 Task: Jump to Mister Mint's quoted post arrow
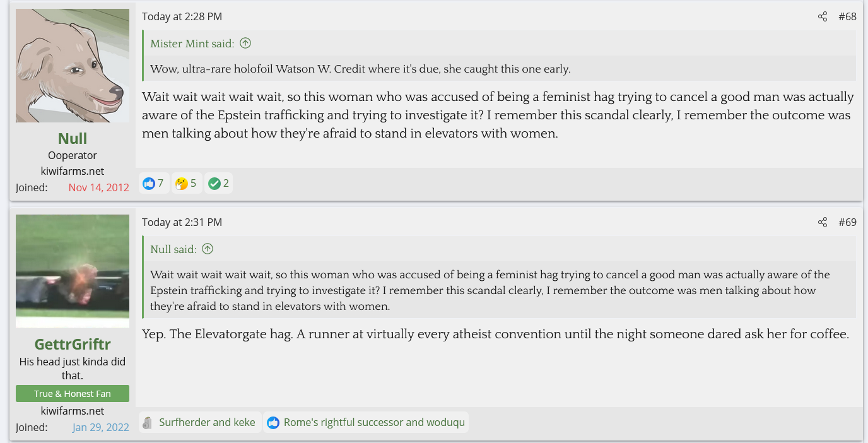(x=245, y=44)
